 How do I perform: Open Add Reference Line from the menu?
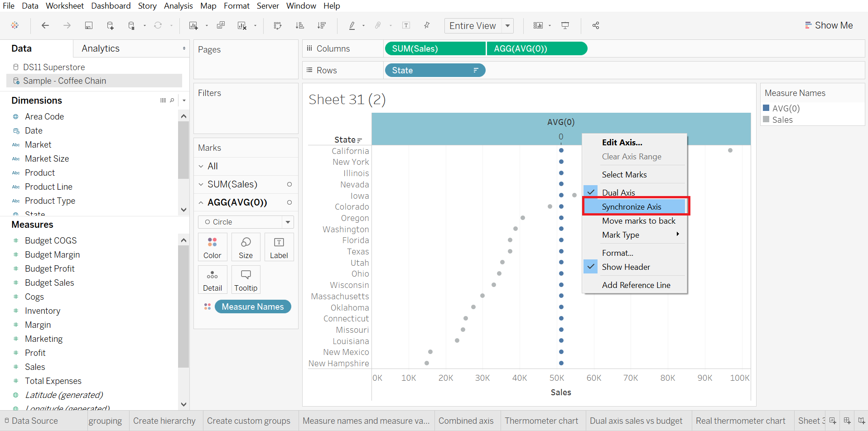point(636,285)
